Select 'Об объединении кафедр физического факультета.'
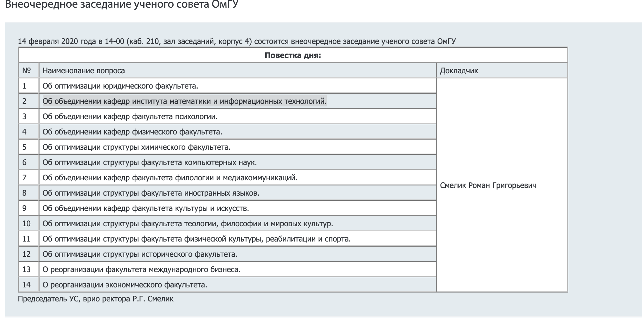The height and width of the screenshot is (318, 644). 238,132
